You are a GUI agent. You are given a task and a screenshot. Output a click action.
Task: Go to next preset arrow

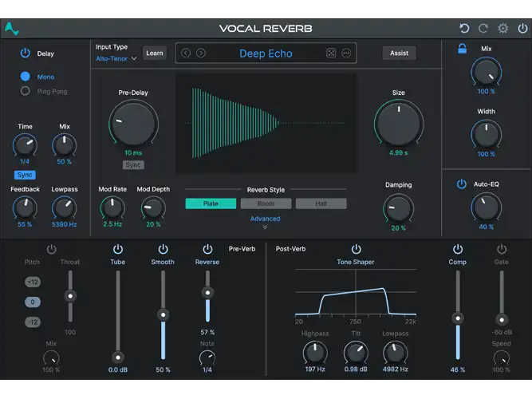201,53
